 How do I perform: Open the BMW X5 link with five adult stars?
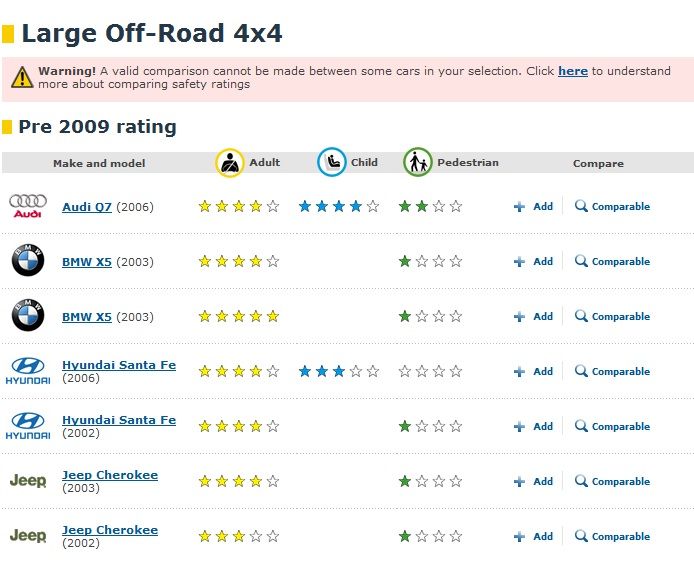coord(87,316)
